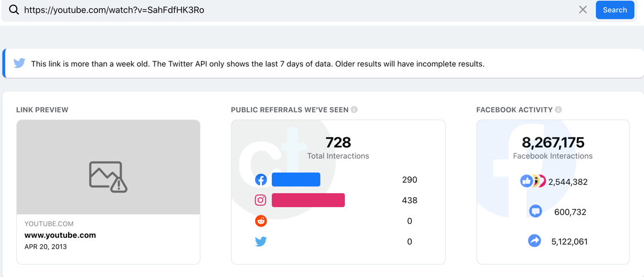Image resolution: width=644 pixels, height=277 pixels.
Task: Click the Twitter logo in the referrals list
Action: pos(261,241)
